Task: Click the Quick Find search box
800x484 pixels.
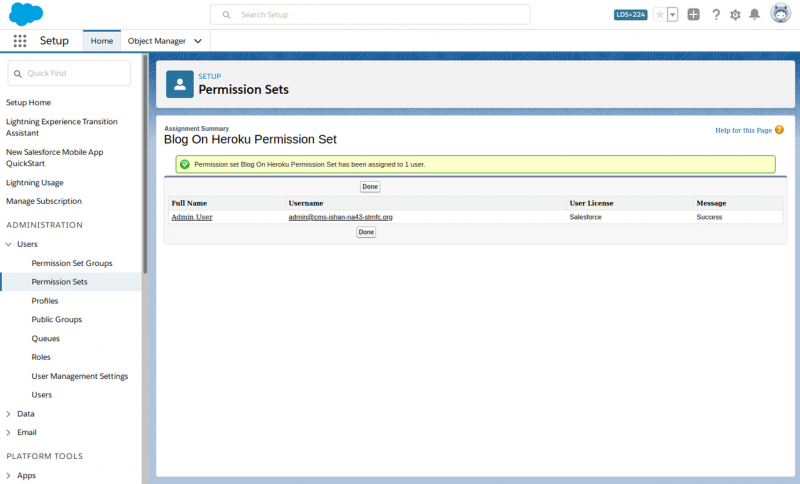Action: (69, 73)
